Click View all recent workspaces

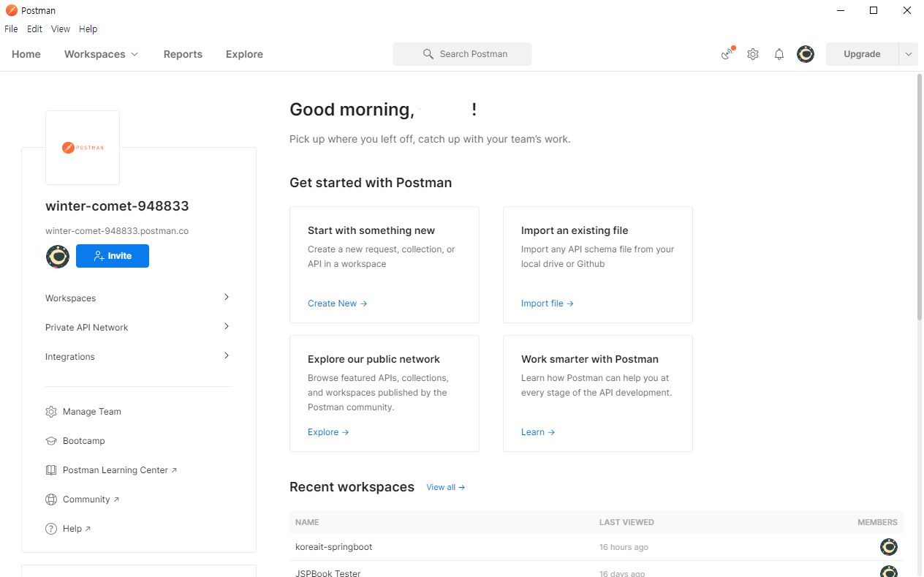[446, 487]
